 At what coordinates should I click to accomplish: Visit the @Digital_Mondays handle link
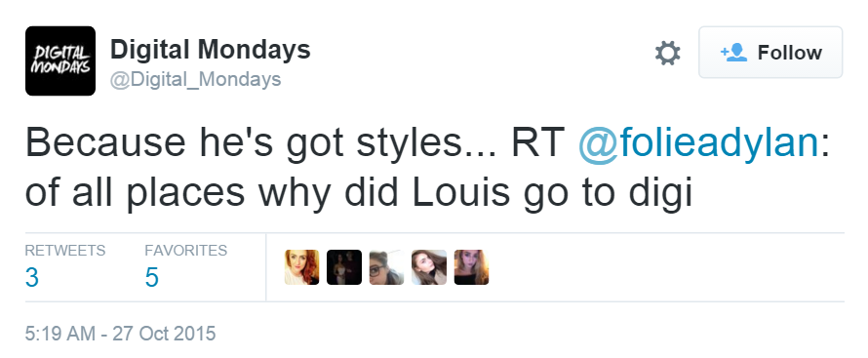195,79
